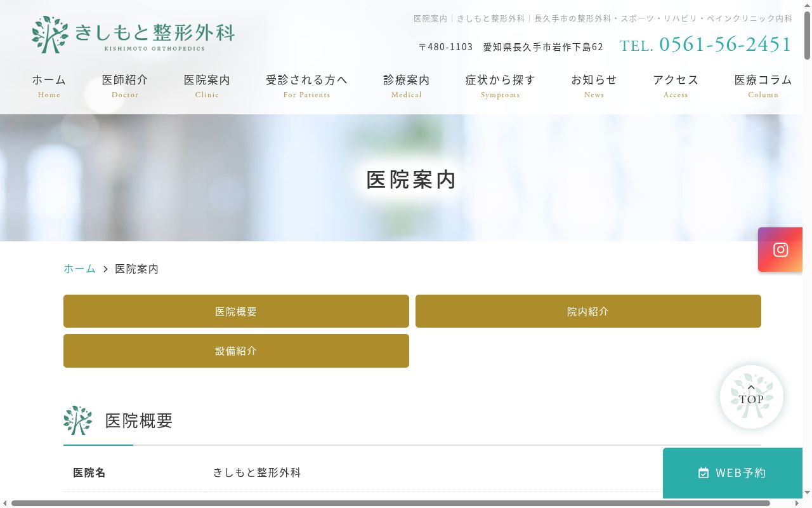Open the 医療コラム Column menu item
This screenshot has width=812, height=508.
[x=763, y=86]
